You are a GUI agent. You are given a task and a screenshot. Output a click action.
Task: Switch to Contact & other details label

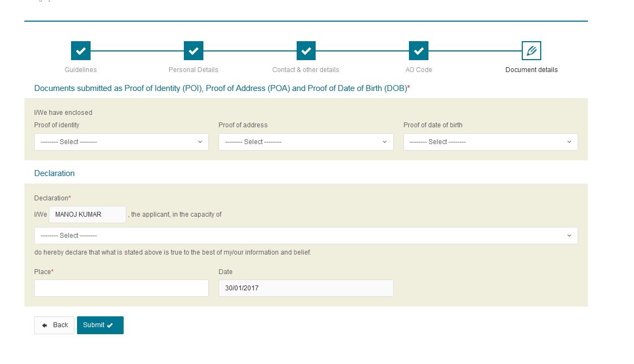click(x=306, y=70)
